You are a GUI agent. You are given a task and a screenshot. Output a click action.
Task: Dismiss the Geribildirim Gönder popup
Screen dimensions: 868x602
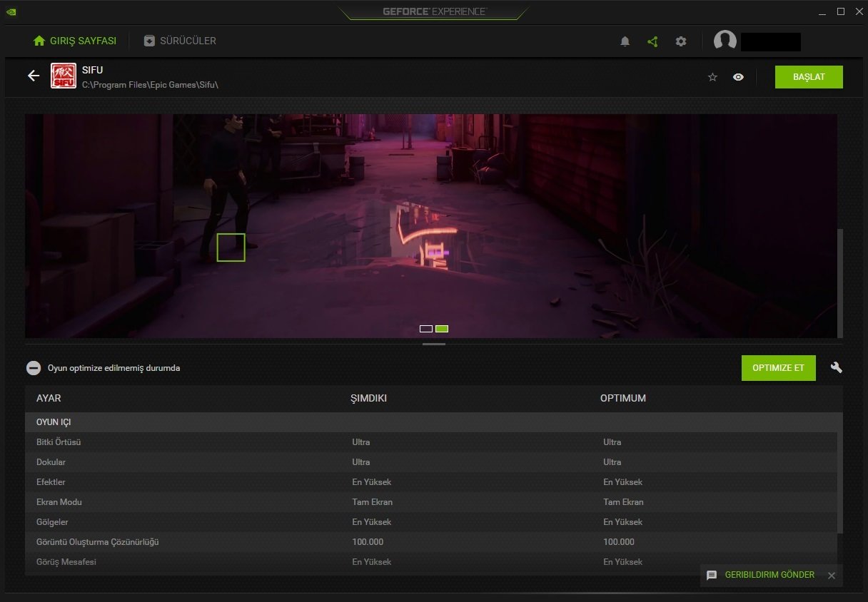coord(831,576)
